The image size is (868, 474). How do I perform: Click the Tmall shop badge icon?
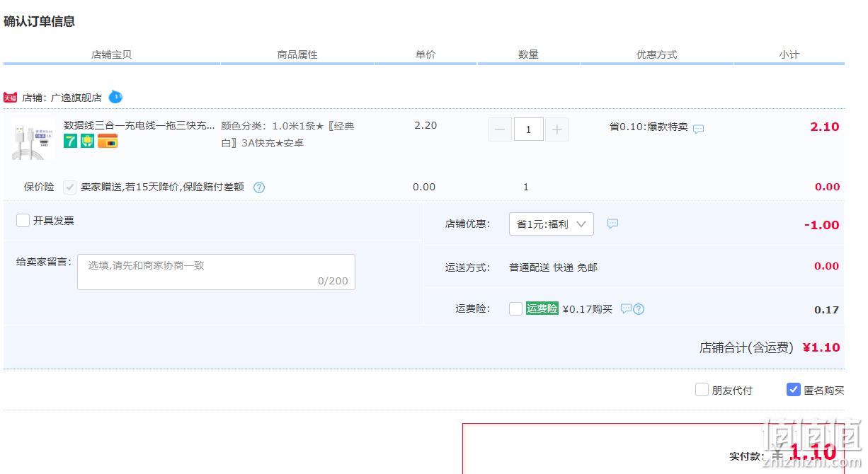[10, 98]
